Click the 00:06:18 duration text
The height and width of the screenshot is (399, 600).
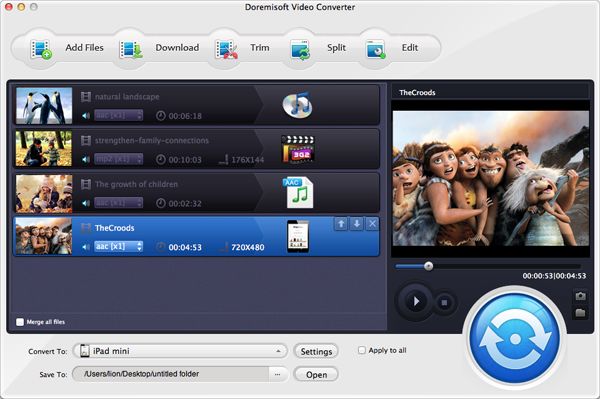(x=185, y=116)
